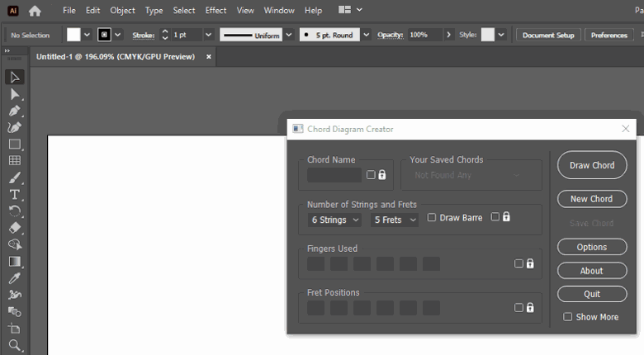
Task: Open the 5 Frets dropdown
Action: (x=394, y=220)
